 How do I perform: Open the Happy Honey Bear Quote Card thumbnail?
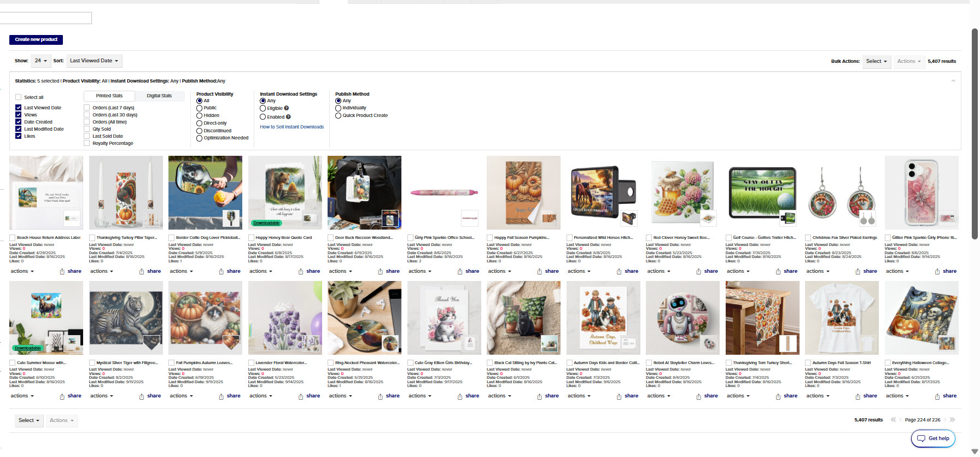[x=285, y=192]
